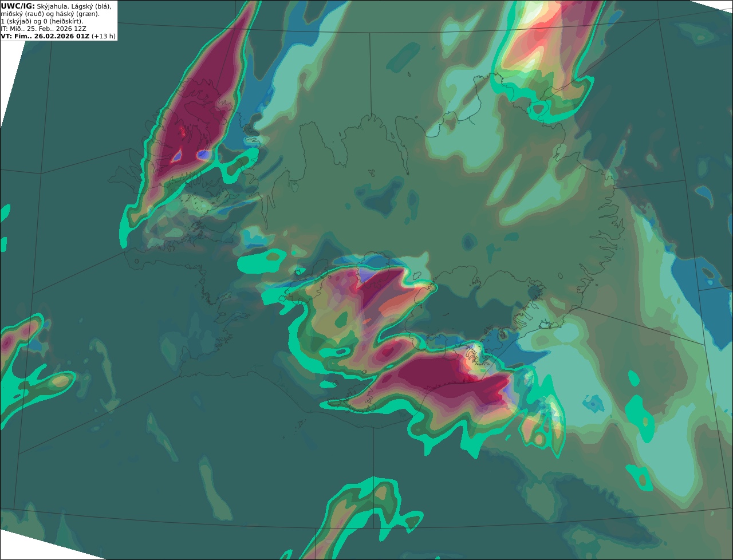Click the 'VT: Fim.. 26.02.2026 01Z' valid time
733x560 pixels.
point(45,36)
